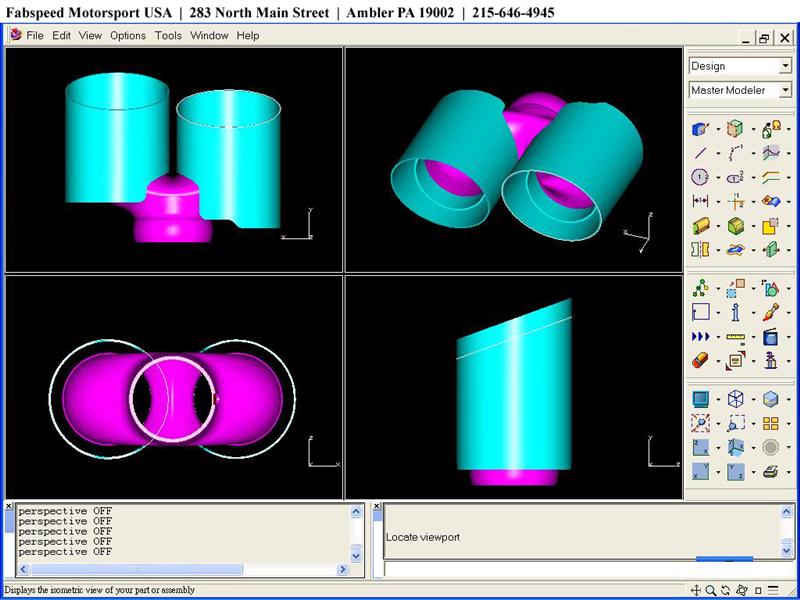Close the perspective OFF list panel
Screen dimensions: 800x600
click(x=9, y=507)
